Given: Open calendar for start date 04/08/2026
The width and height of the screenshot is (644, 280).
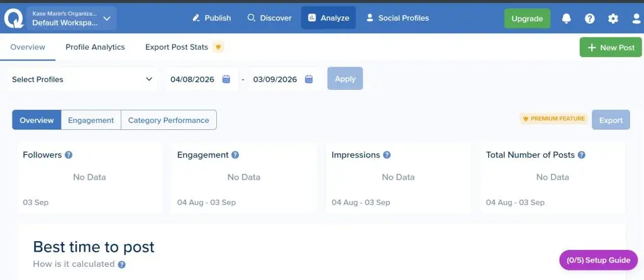Looking at the screenshot, I should (226, 79).
